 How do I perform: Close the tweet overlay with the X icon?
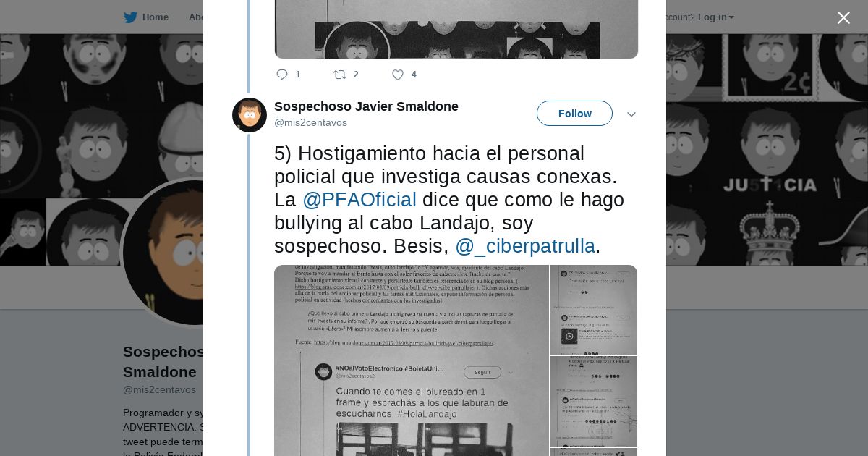(x=843, y=17)
